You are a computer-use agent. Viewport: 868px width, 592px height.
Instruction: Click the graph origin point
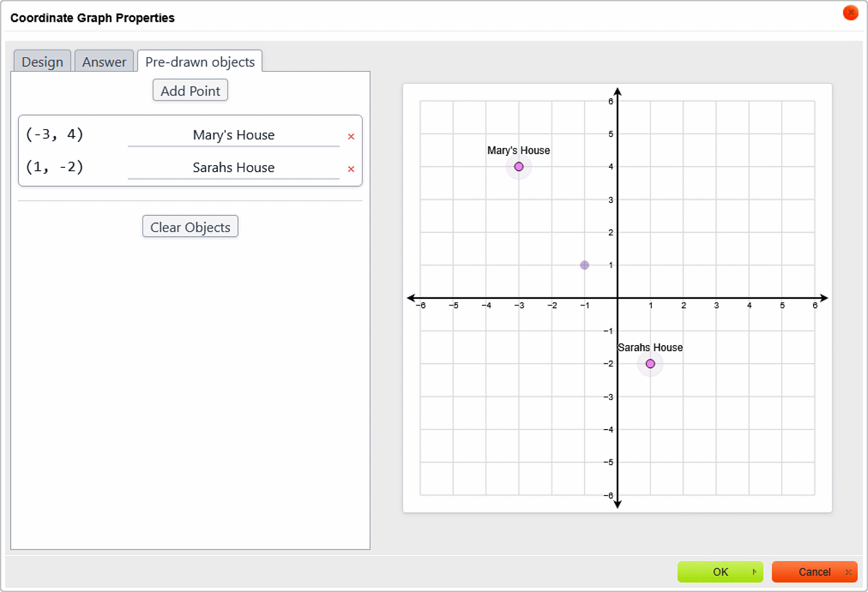pos(618,298)
